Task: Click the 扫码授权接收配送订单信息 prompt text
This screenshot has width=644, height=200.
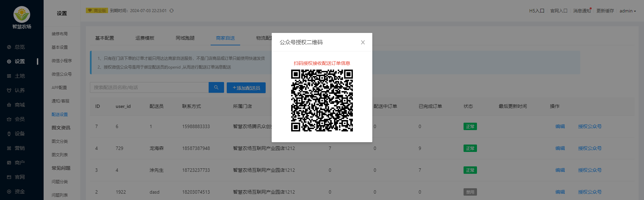Action: pos(322,63)
